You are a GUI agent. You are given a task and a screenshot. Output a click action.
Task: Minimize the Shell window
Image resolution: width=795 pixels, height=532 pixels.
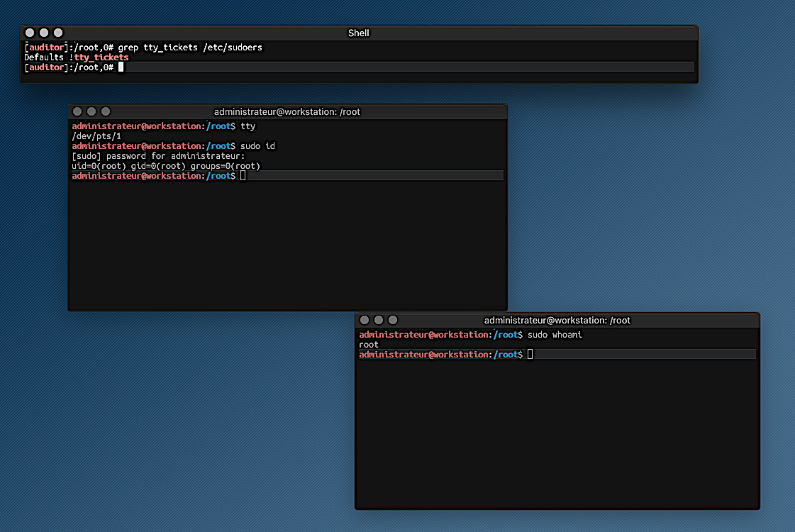coord(44,33)
